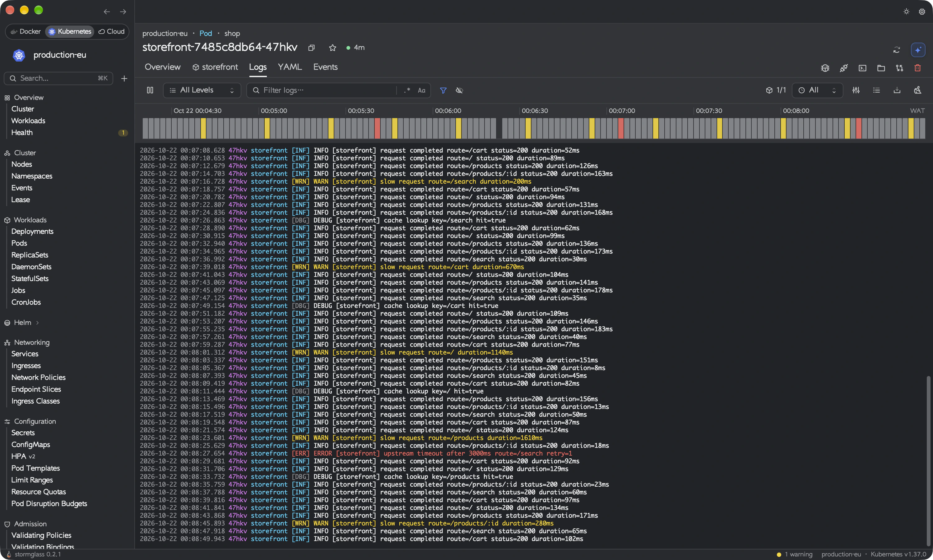Screen dimensions: 933x560
Task: Open application settings gear icon
Action: [x=922, y=12]
